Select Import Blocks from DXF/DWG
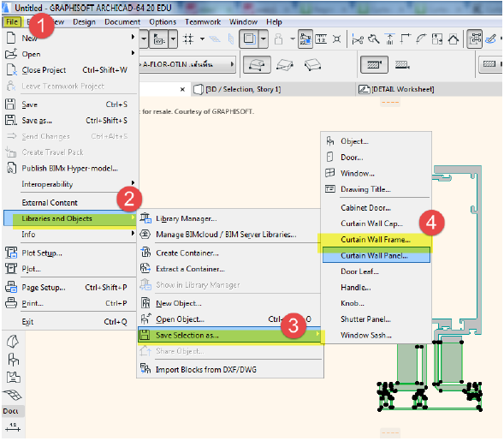Viewport: 504px width, 441px height. point(230,370)
